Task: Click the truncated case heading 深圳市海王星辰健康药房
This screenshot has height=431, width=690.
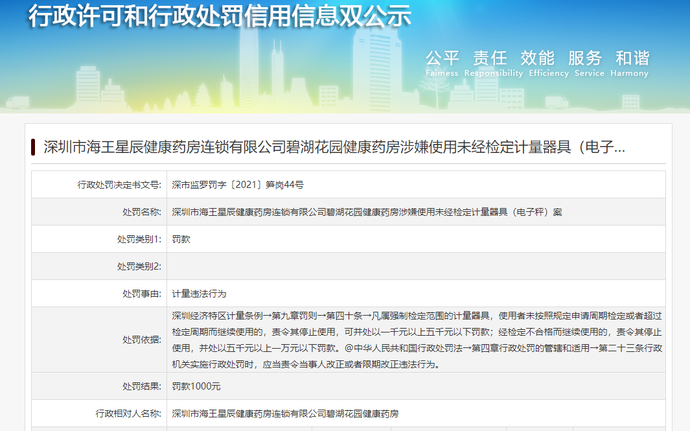Action: (x=334, y=147)
